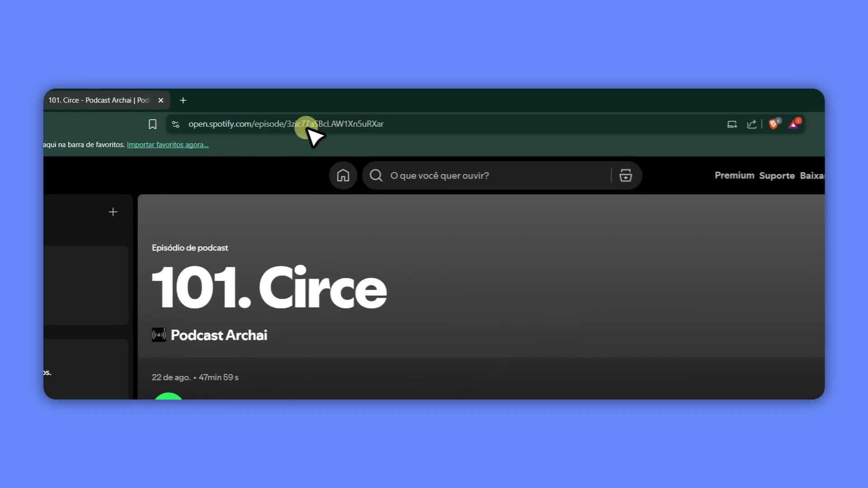Viewport: 868px width, 488px height.
Task: Click the Spotify Home icon
Action: (x=343, y=175)
